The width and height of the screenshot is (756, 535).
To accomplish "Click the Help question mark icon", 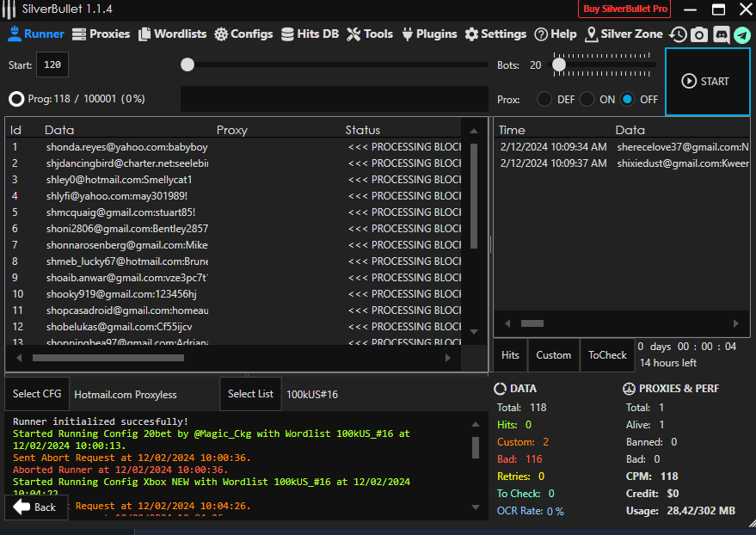I will [541, 34].
